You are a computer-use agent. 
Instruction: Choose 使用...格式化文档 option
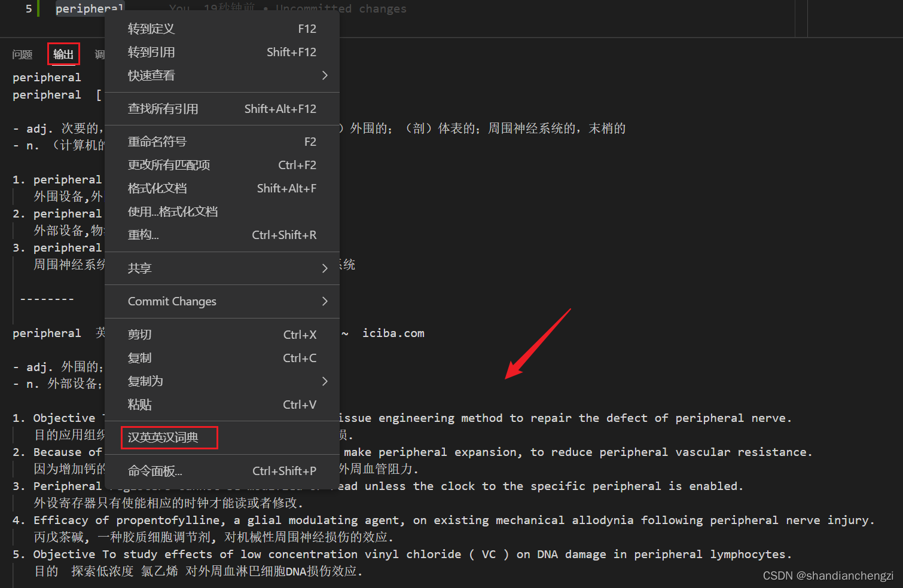click(x=222, y=212)
